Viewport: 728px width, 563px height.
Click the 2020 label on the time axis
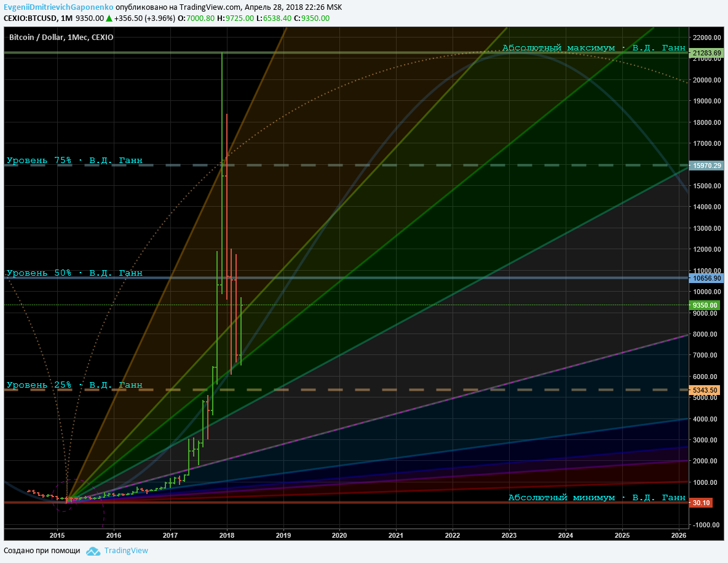tap(339, 535)
